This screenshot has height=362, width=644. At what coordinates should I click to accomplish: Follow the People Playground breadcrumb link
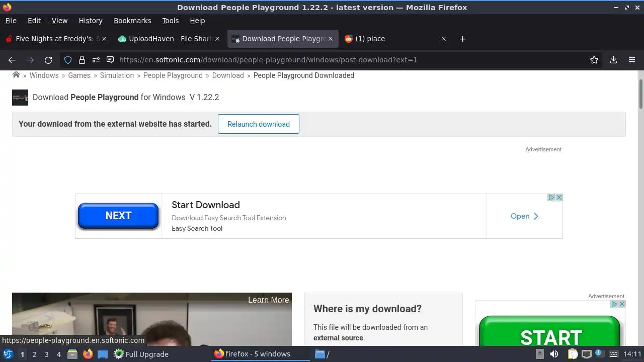pyautogui.click(x=173, y=75)
